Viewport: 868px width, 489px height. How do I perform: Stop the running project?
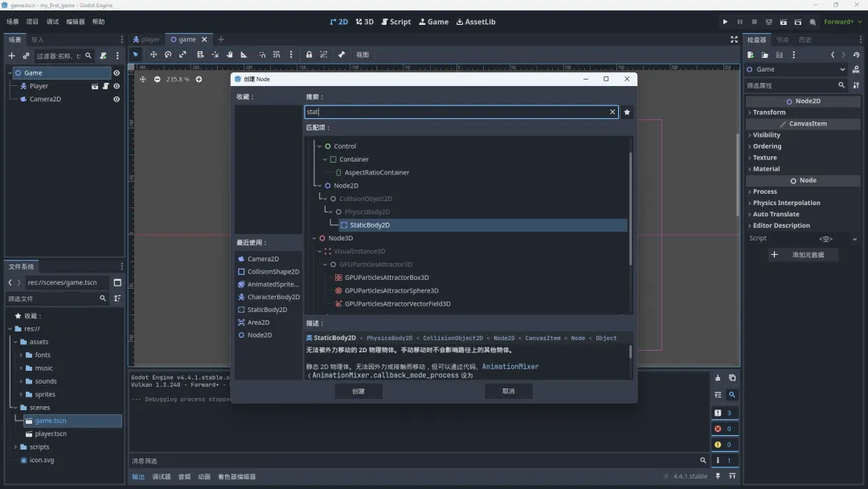pyautogui.click(x=754, y=22)
